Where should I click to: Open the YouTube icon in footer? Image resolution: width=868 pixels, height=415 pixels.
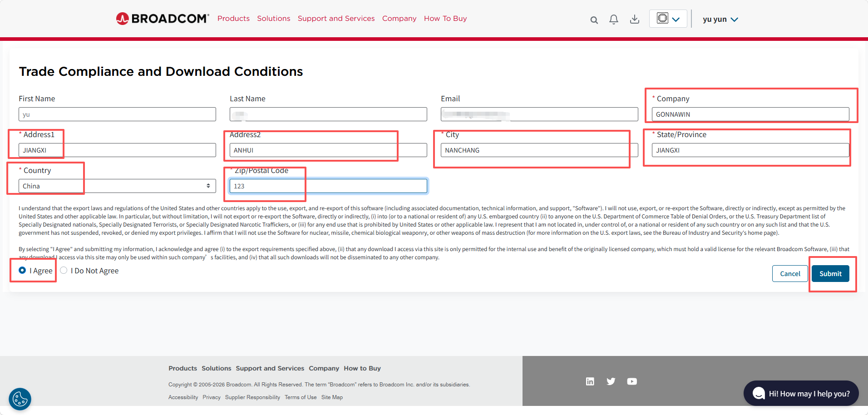(x=632, y=381)
